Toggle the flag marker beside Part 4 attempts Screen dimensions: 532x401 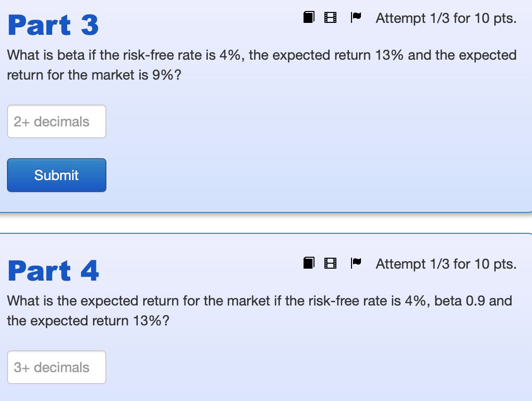(x=355, y=263)
